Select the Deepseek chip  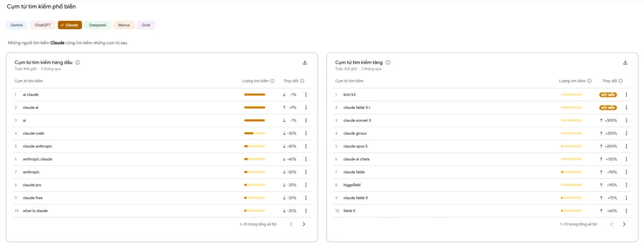click(98, 25)
